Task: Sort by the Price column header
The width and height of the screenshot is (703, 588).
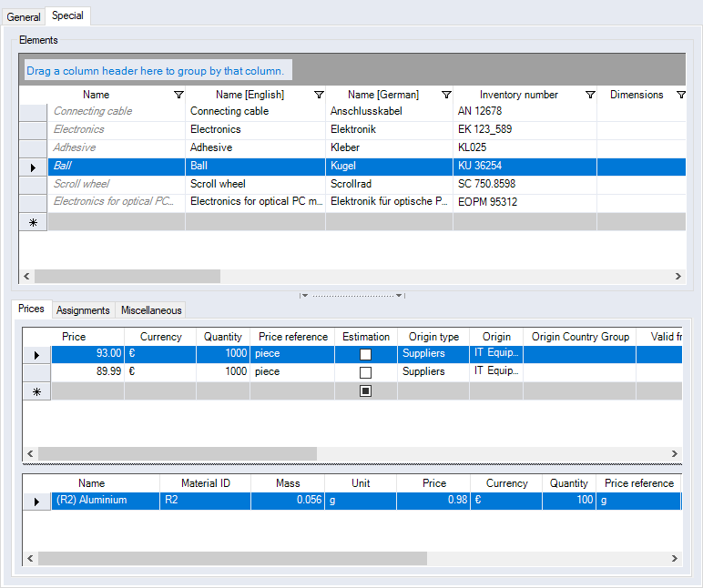Action: pos(74,337)
